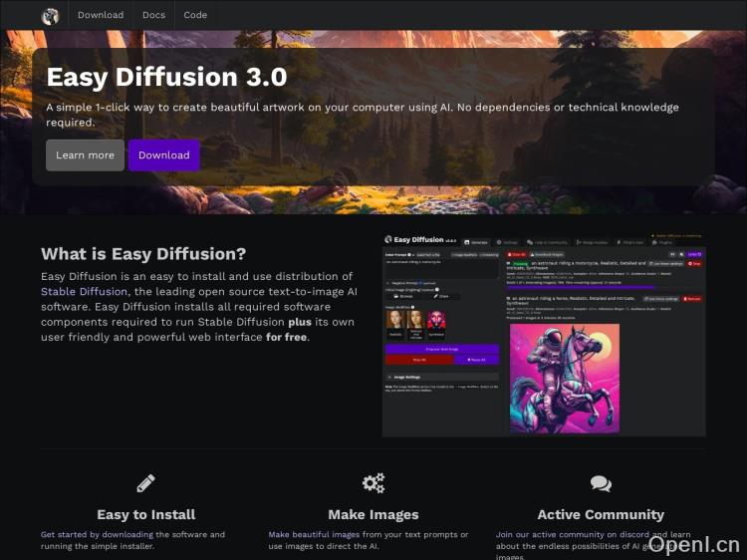Image resolution: width=747 pixels, height=560 pixels.
Task: Click the 'What is Easy Diffusion?' heading
Action: point(143,253)
